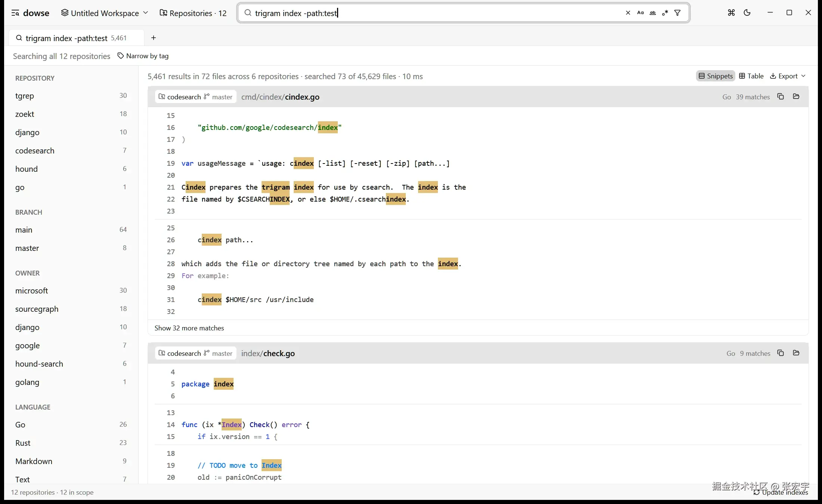Clear the search query with the X icon

[x=628, y=13]
